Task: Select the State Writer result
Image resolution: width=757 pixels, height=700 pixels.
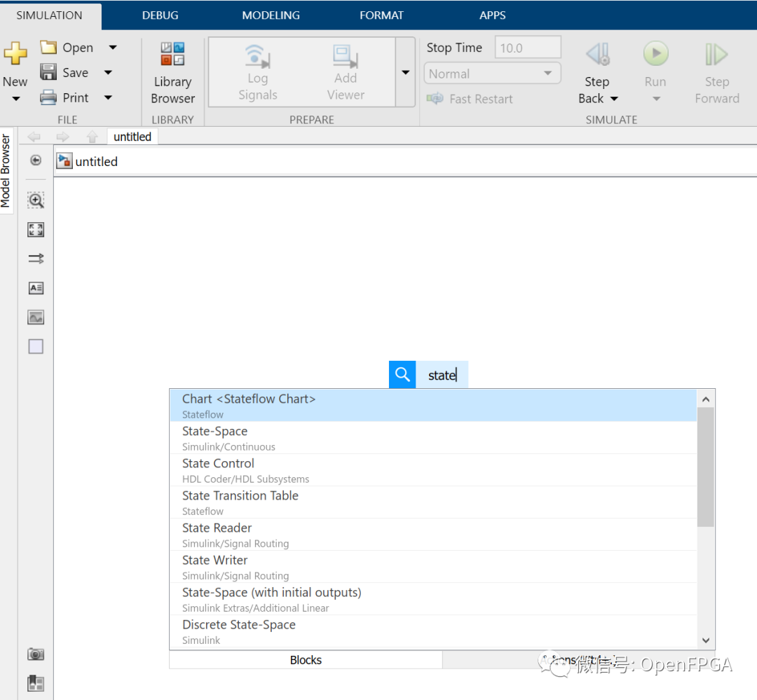Action: click(x=433, y=568)
